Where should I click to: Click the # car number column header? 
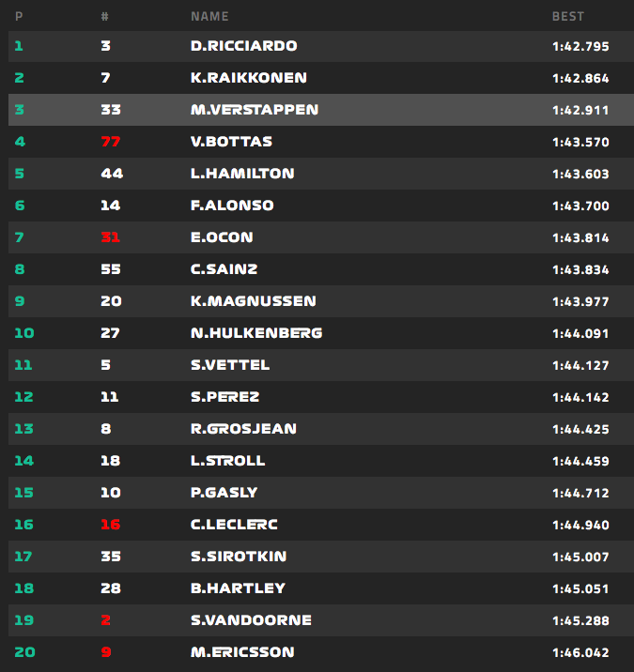[104, 16]
